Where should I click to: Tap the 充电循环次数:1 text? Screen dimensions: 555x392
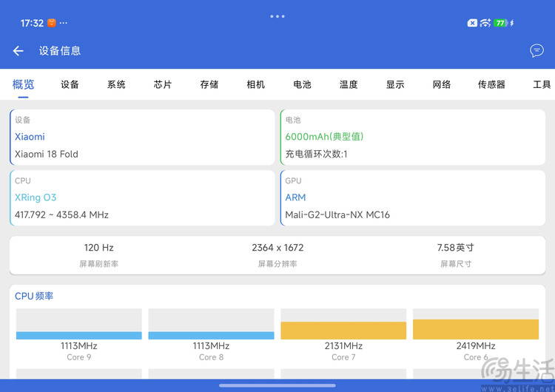pyautogui.click(x=317, y=155)
